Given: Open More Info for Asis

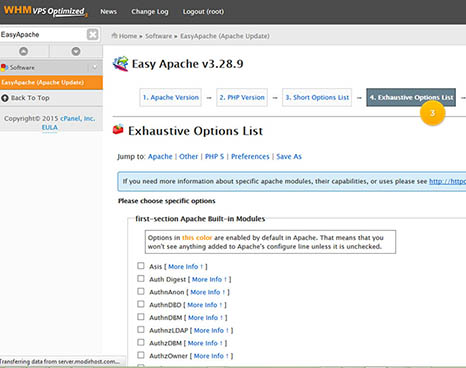Looking at the screenshot, I should 186,267.
